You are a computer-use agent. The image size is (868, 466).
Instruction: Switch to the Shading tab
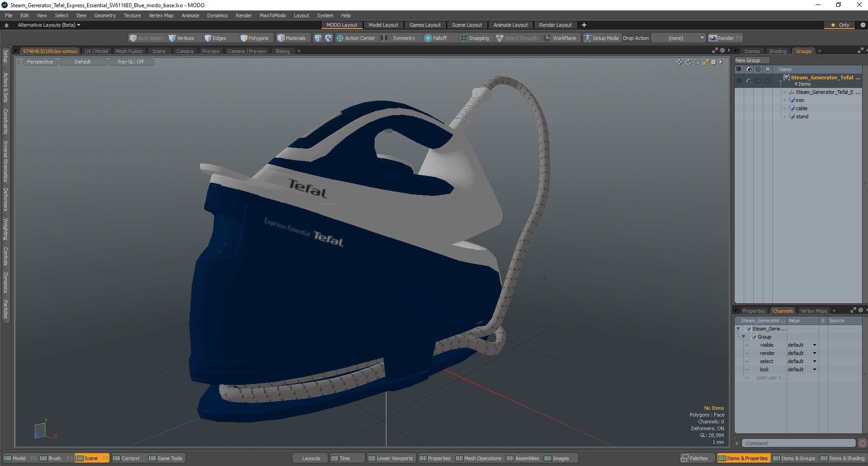778,51
